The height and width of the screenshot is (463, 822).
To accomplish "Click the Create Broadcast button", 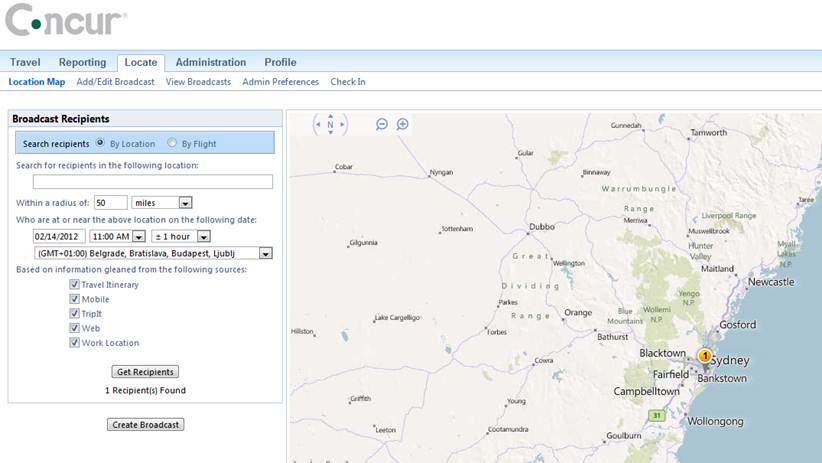I will coord(146,425).
